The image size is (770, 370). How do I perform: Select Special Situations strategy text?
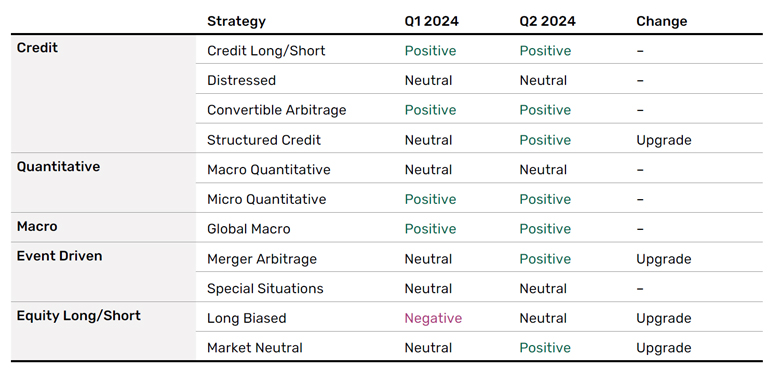(x=265, y=288)
